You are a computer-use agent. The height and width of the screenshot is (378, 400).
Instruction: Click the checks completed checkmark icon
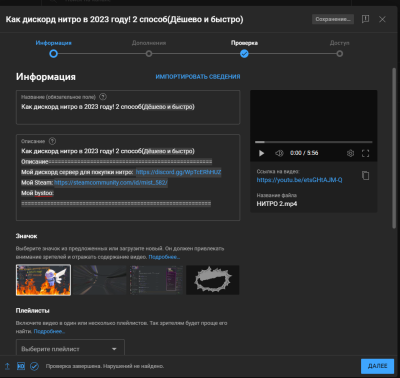tap(34, 366)
